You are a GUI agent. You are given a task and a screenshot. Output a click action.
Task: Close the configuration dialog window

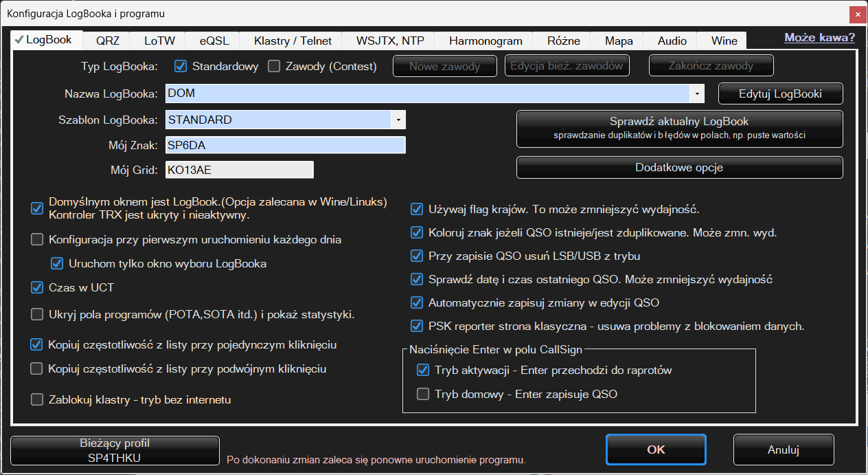[x=856, y=13]
